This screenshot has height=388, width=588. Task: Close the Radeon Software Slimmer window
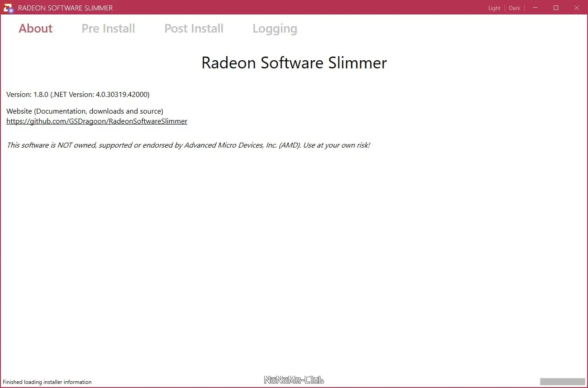[x=577, y=8]
